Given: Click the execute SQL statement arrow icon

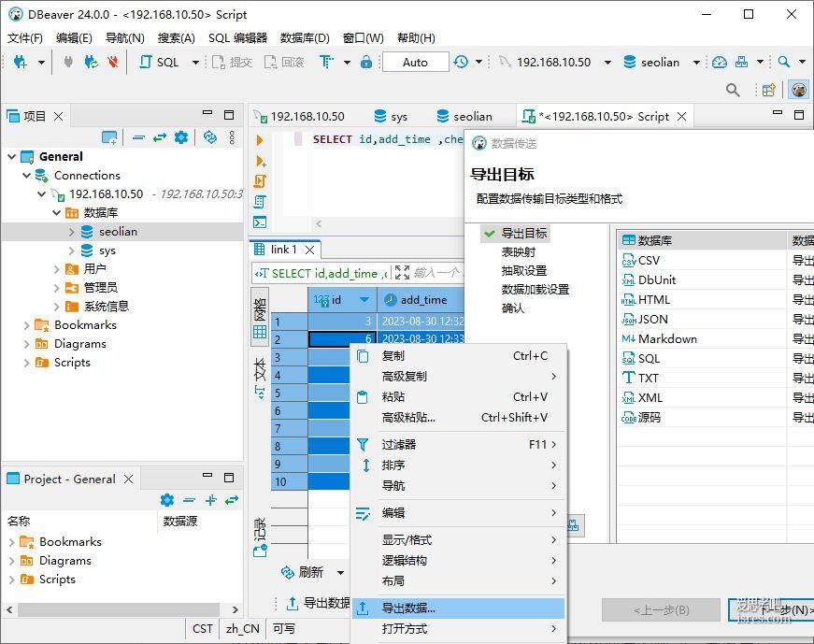Looking at the screenshot, I should tap(260, 139).
